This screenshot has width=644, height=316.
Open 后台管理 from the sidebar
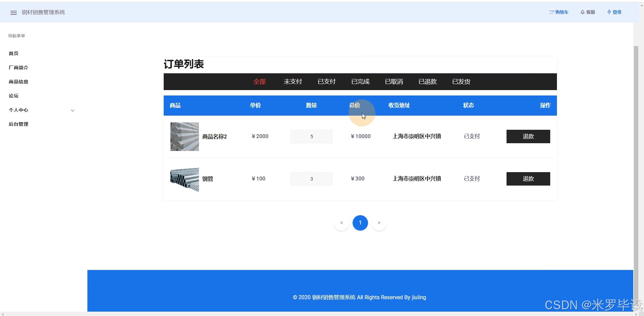[18, 124]
